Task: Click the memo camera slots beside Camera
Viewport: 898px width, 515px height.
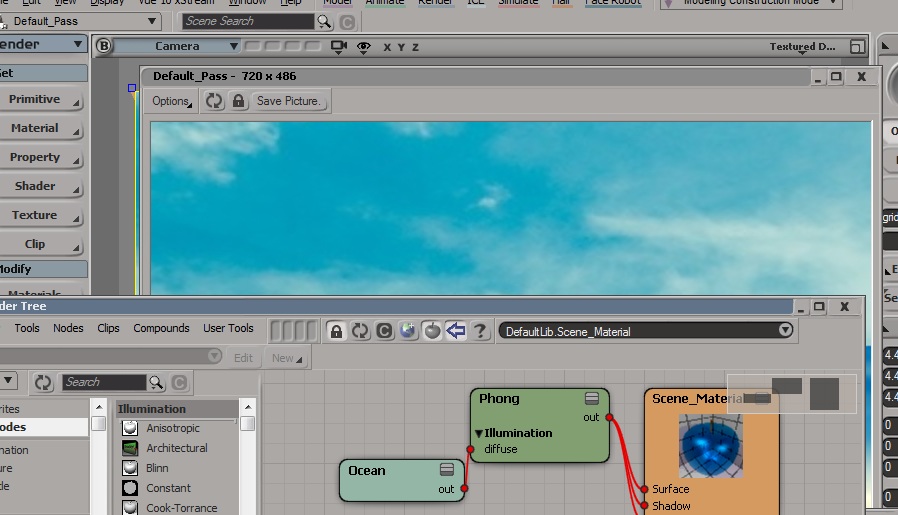Action: click(x=282, y=46)
